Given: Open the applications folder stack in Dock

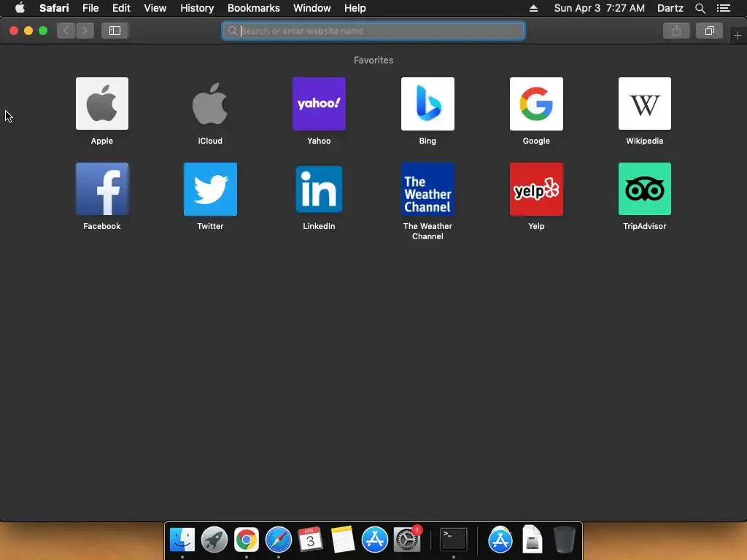Looking at the screenshot, I should [500, 540].
